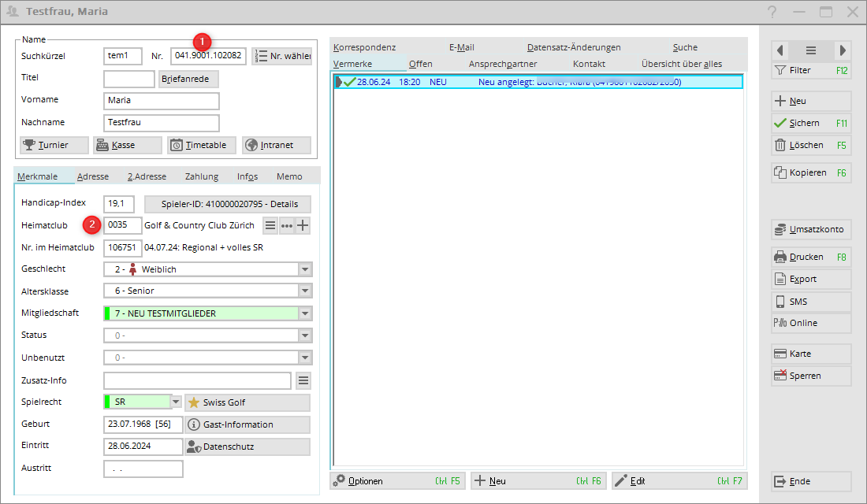Open the Timetable clock button

point(201,145)
